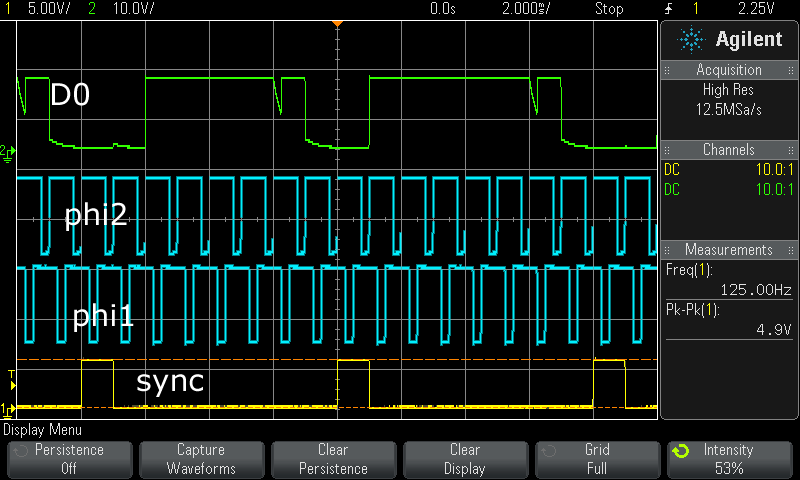
Task: Select channel 1 5.00V/ scale indicator
Action: coord(45,8)
